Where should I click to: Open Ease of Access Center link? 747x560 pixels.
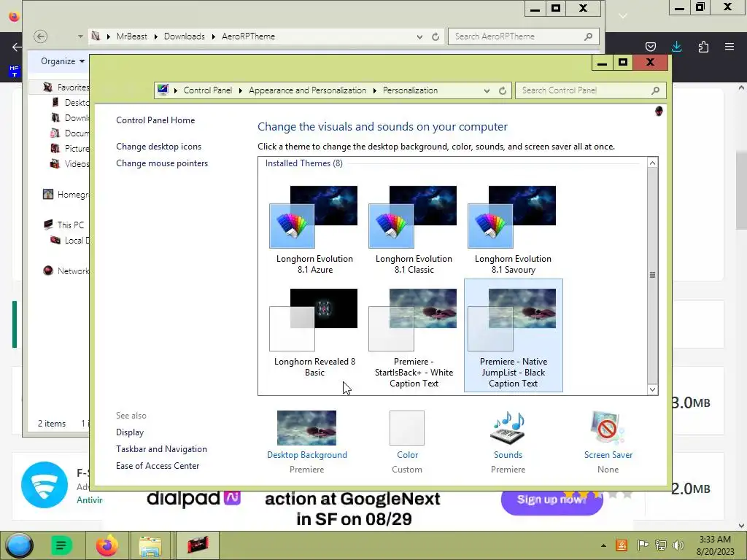[x=158, y=465]
